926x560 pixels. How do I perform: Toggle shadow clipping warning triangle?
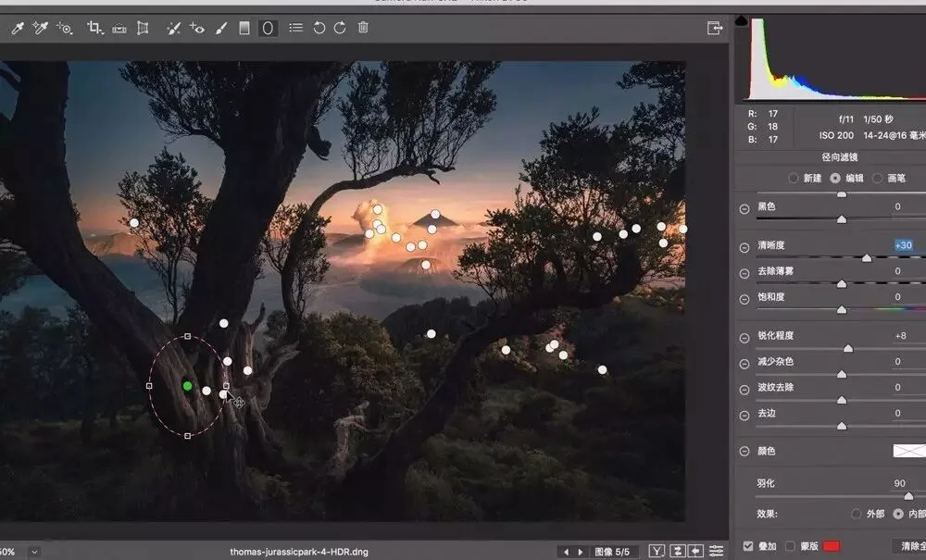[741, 21]
